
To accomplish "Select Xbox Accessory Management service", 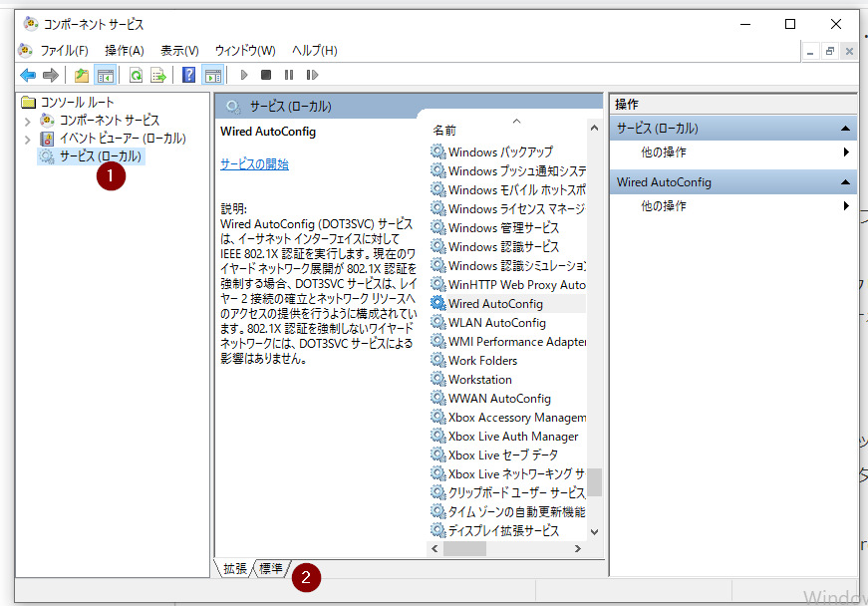I will pos(507,417).
